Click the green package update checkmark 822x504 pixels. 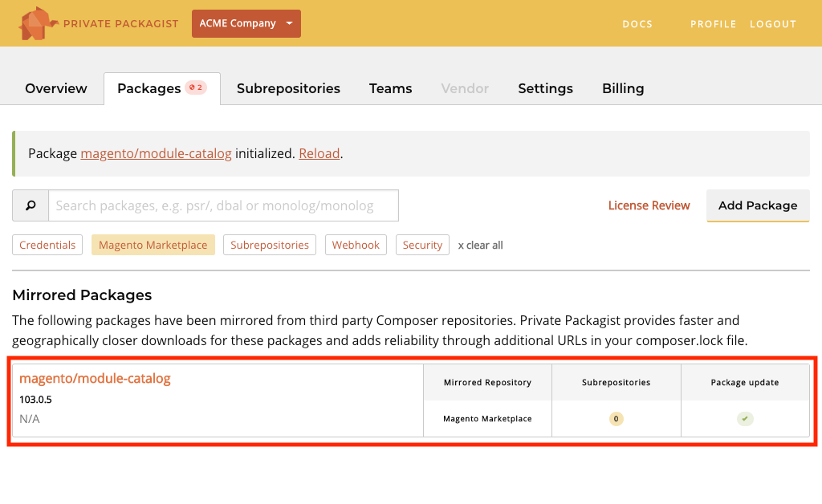745,419
